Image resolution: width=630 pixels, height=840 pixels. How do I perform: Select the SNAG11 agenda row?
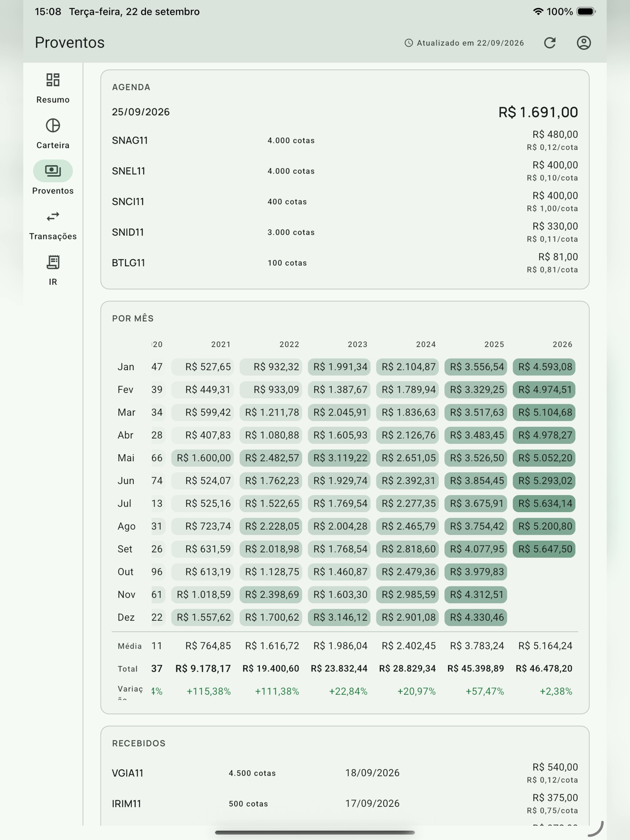pyautogui.click(x=345, y=141)
